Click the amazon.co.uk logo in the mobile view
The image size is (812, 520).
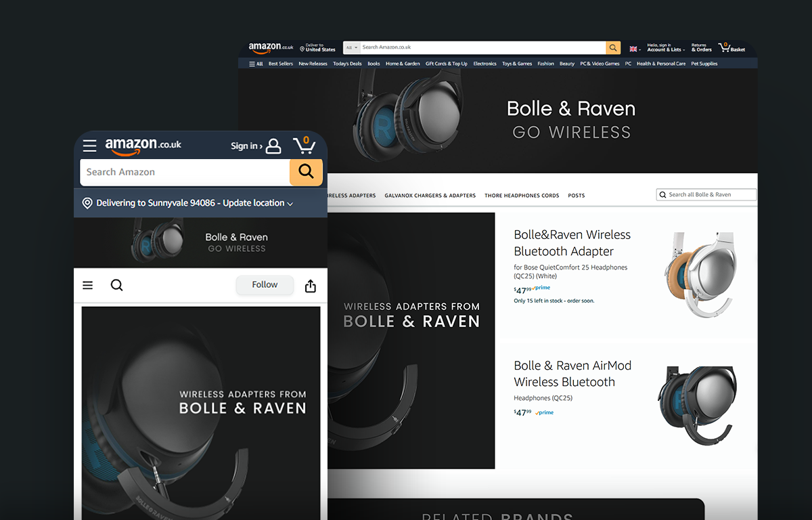[143, 146]
